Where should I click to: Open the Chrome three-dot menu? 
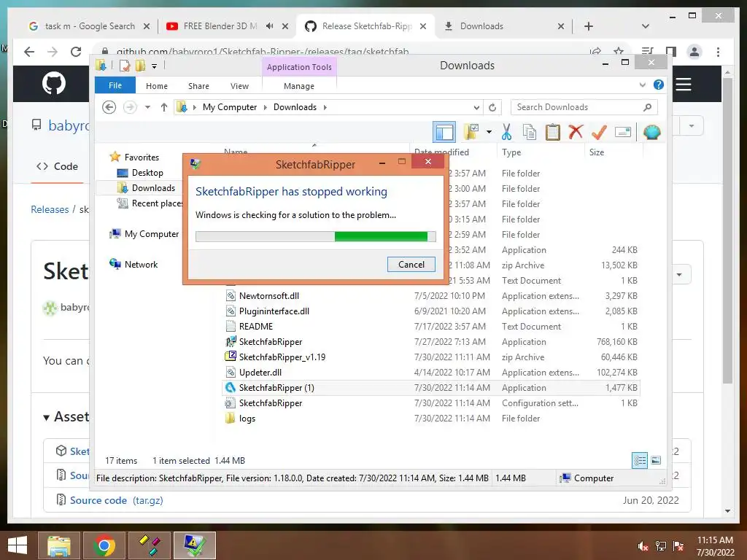coord(718,52)
